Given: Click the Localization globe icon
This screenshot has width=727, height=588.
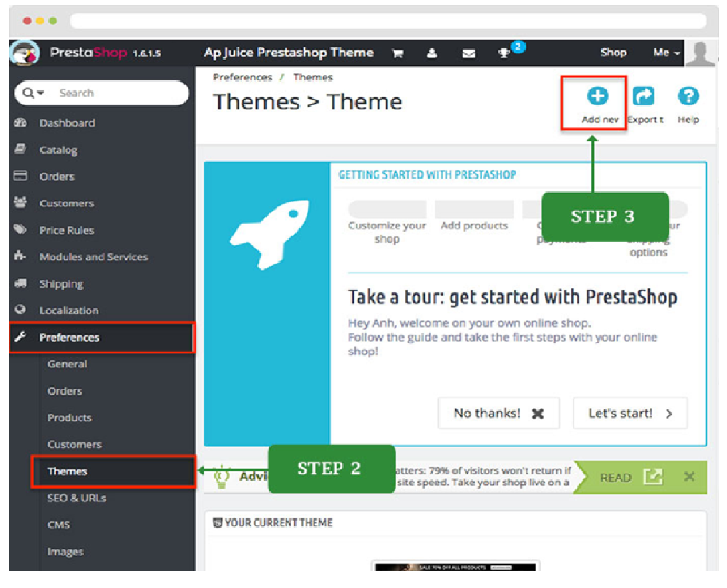Looking at the screenshot, I should 20,310.
